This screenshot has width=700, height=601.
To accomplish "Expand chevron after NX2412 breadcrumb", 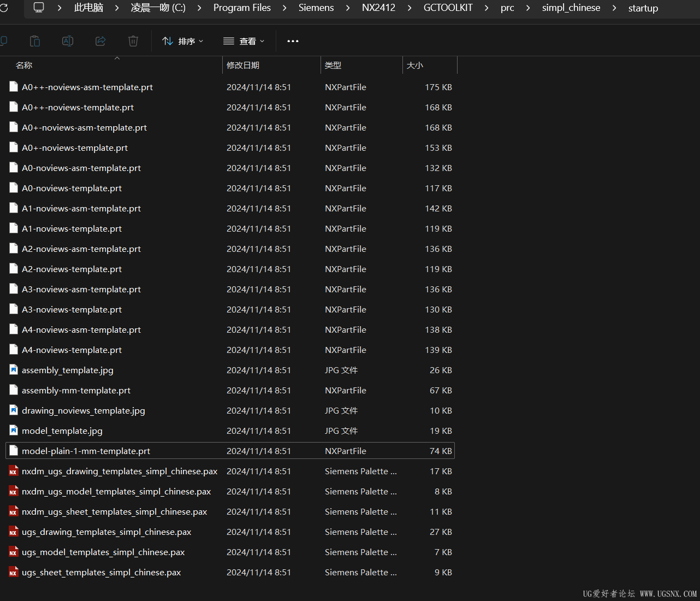I will 410,8.
